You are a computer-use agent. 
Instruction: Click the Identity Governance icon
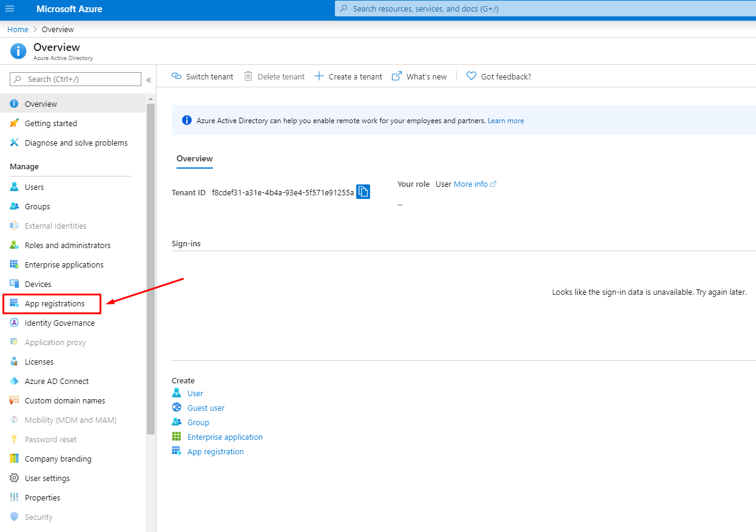(x=14, y=323)
